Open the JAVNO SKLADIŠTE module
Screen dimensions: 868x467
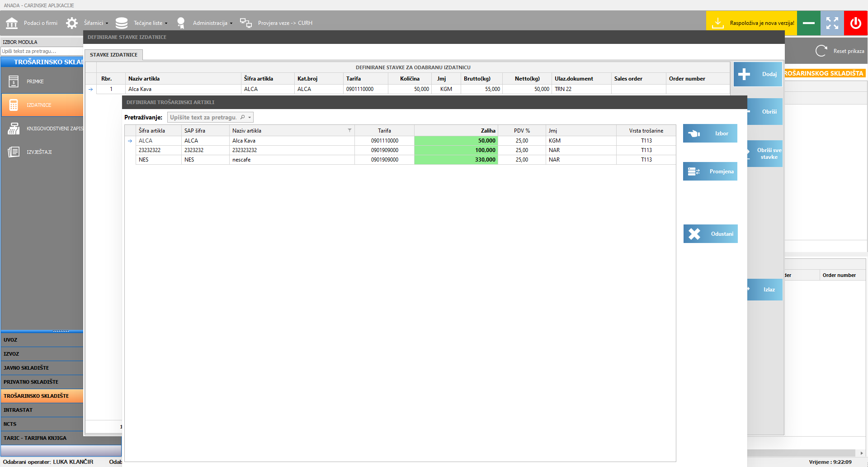[42, 368]
